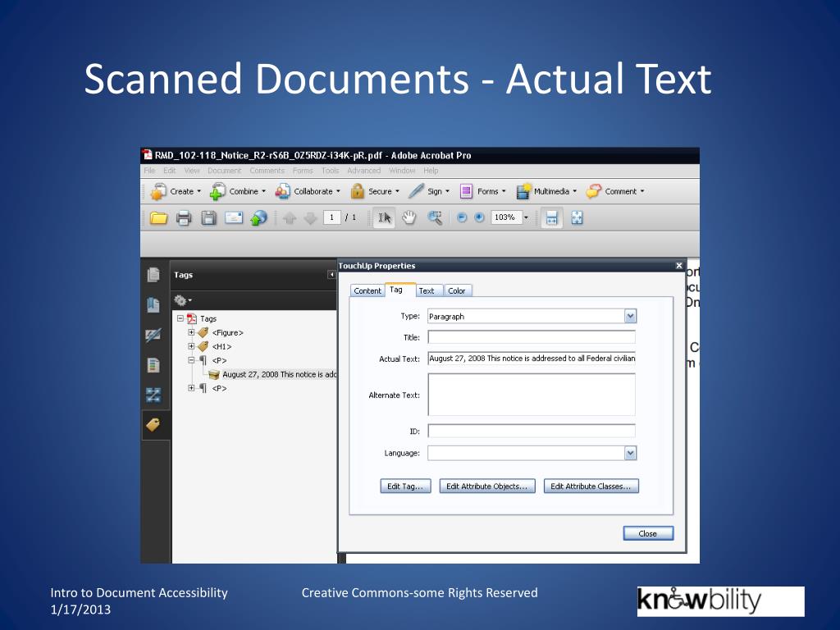Open the Bookmarks navigation panel icon
840x630 pixels.
coord(153,305)
